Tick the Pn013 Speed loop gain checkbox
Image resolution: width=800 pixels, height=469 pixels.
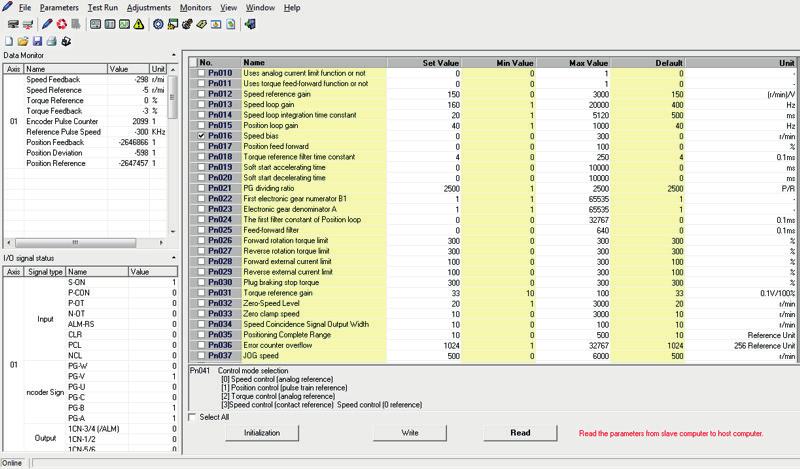(x=202, y=105)
